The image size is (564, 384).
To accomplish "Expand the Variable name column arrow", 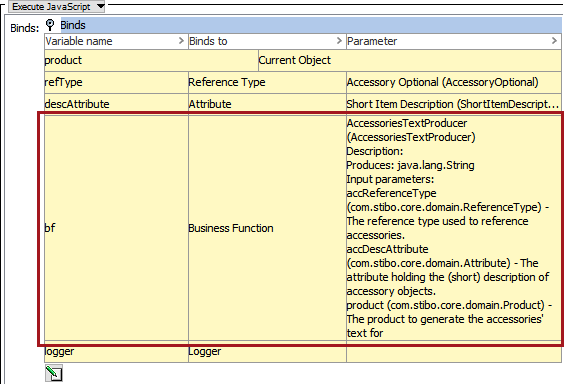I will (x=182, y=41).
